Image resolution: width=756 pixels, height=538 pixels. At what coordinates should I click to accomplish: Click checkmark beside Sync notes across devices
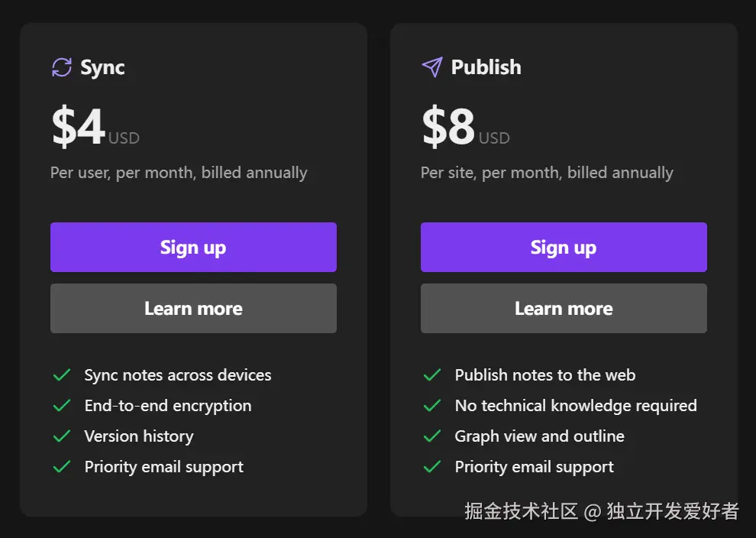point(62,375)
